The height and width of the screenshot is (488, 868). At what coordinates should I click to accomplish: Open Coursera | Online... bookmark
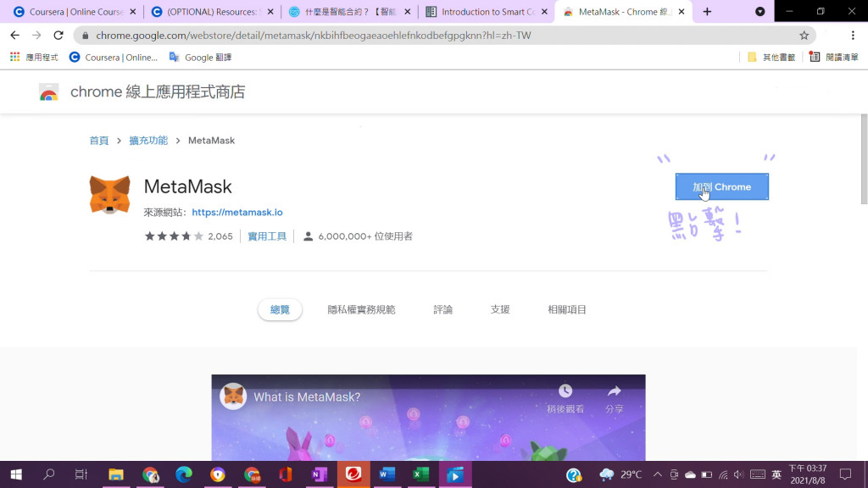click(x=113, y=57)
